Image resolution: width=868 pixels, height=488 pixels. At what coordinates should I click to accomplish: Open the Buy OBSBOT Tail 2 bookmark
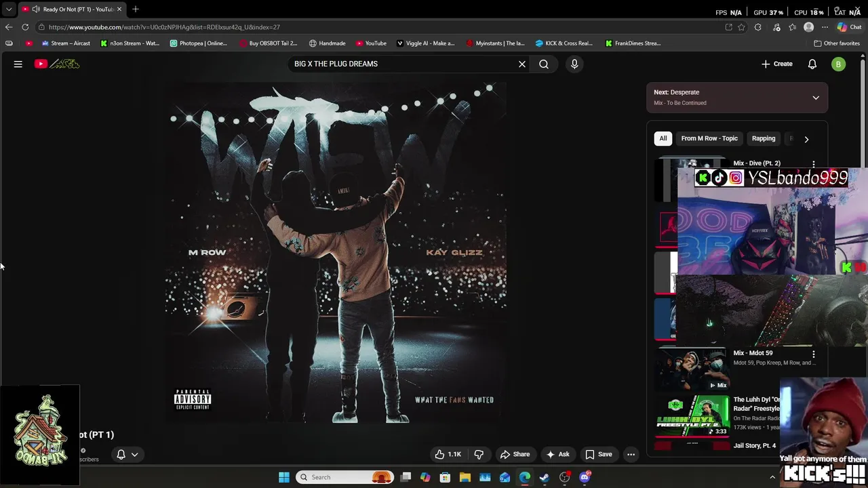269,43
